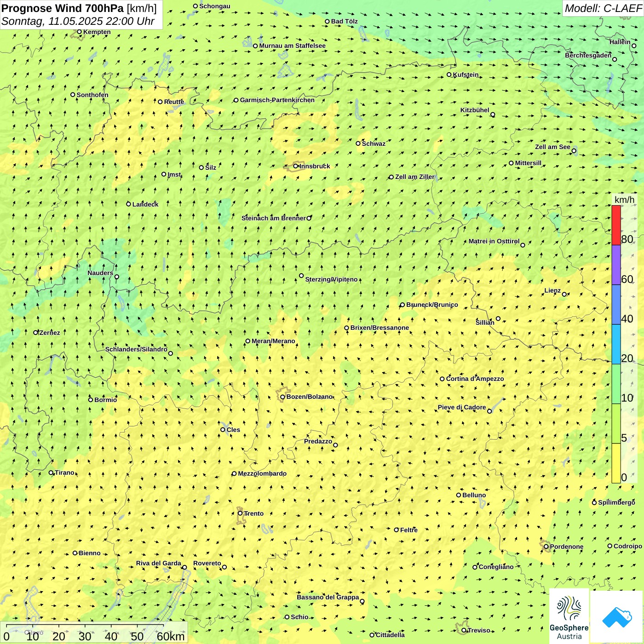Click the Zell am Ziller label

point(414,177)
